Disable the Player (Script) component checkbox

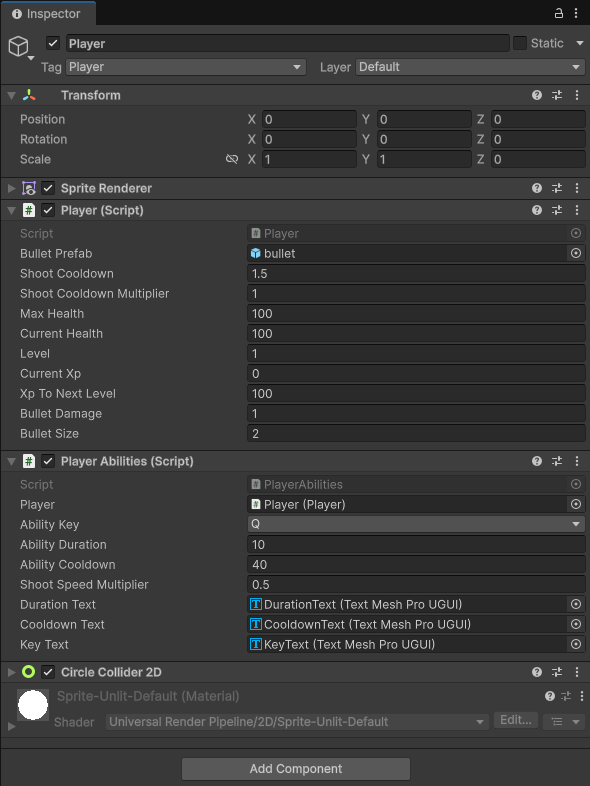click(x=48, y=211)
